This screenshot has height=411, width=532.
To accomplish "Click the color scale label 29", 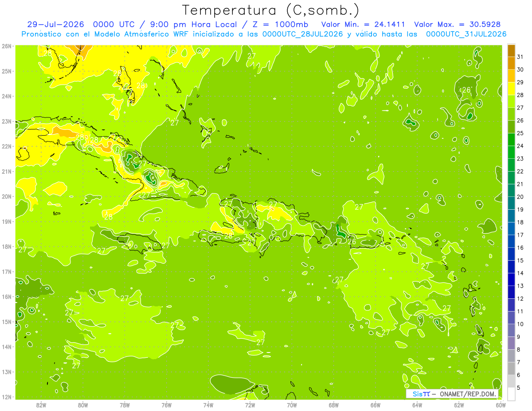I will point(520,82).
